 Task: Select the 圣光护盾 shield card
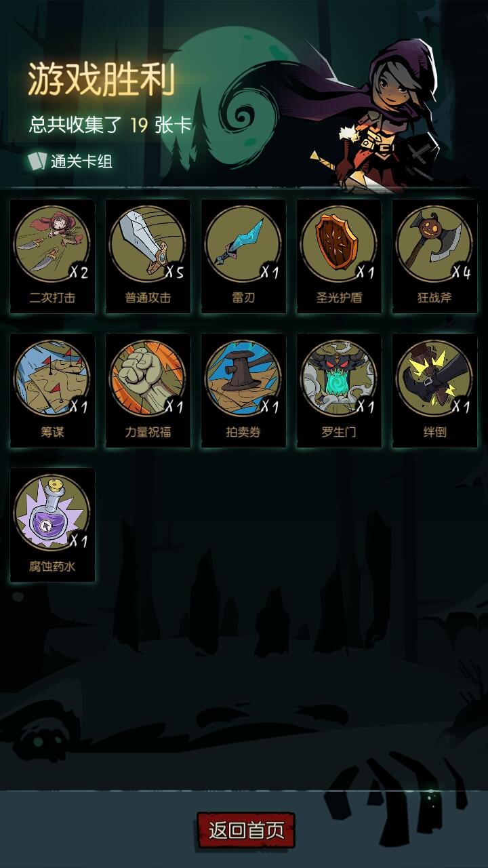pyautogui.click(x=339, y=256)
